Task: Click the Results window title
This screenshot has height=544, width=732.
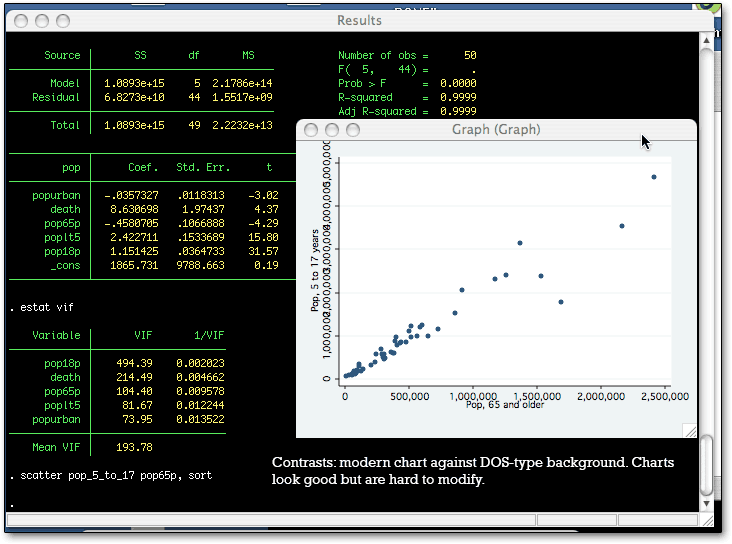Action: pyautogui.click(x=359, y=21)
